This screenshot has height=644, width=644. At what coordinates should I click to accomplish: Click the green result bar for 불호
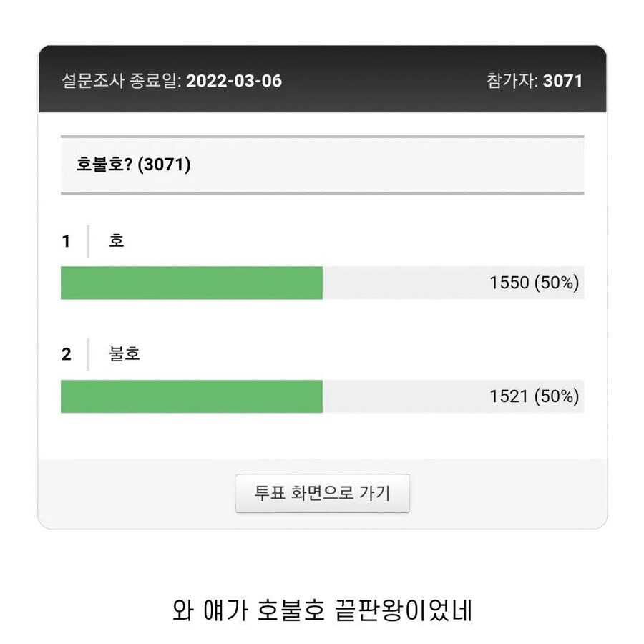point(192,396)
